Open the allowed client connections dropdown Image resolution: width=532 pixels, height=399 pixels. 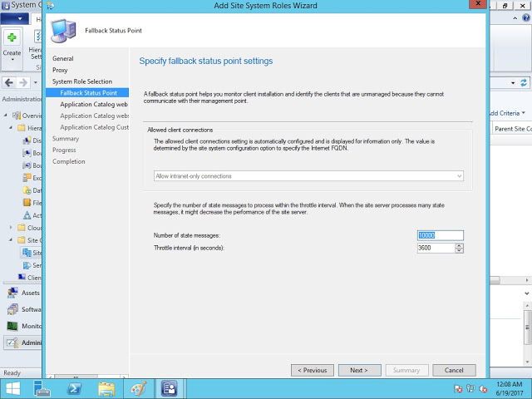point(308,176)
